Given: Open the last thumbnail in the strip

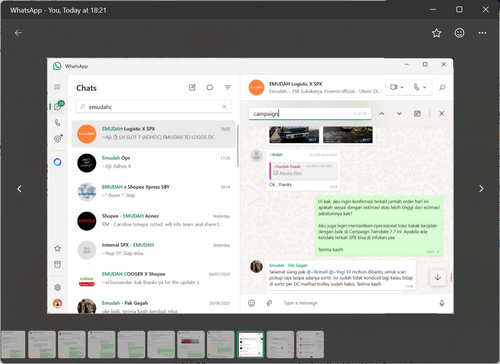Looking at the screenshot, I should coord(310,344).
